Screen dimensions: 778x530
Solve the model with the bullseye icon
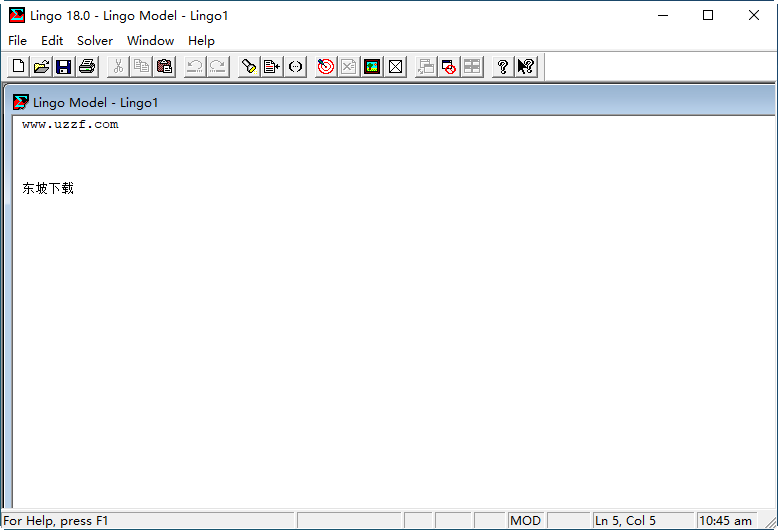pyautogui.click(x=326, y=66)
